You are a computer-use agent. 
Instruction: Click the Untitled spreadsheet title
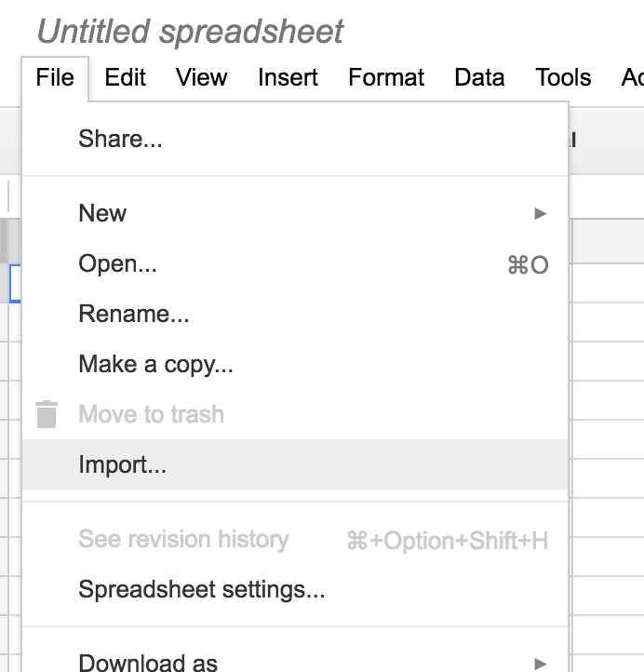[190, 32]
